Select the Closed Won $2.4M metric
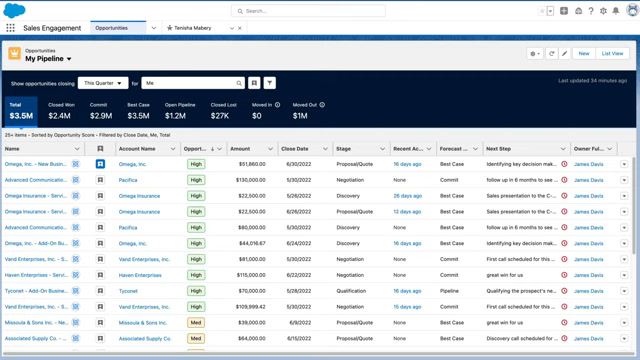Viewport: 640px width, 360px height. click(x=60, y=111)
